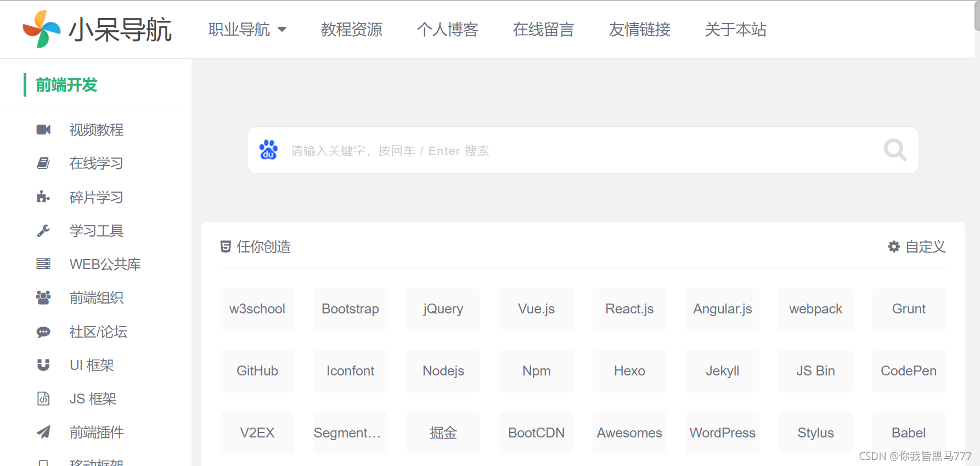The image size is (980, 466).
Task: Click the puzzle piece icon beside 碎片学习
Action: 43,197
